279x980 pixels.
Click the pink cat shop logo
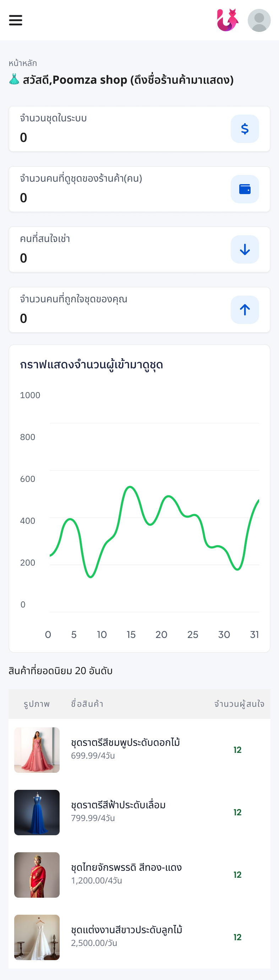tap(227, 20)
